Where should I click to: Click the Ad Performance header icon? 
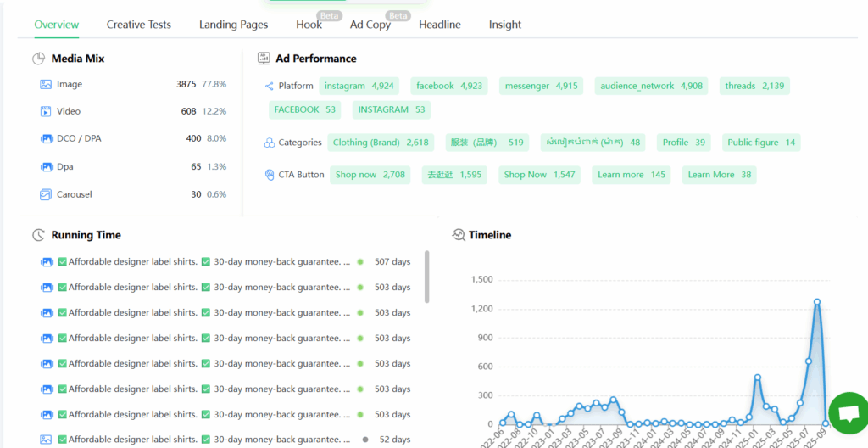coord(264,59)
